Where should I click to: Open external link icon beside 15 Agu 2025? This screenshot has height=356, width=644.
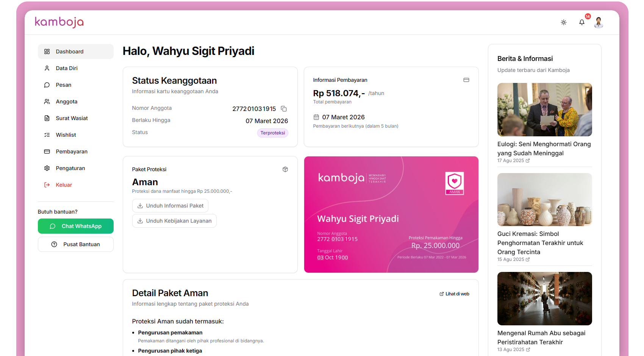click(528, 259)
